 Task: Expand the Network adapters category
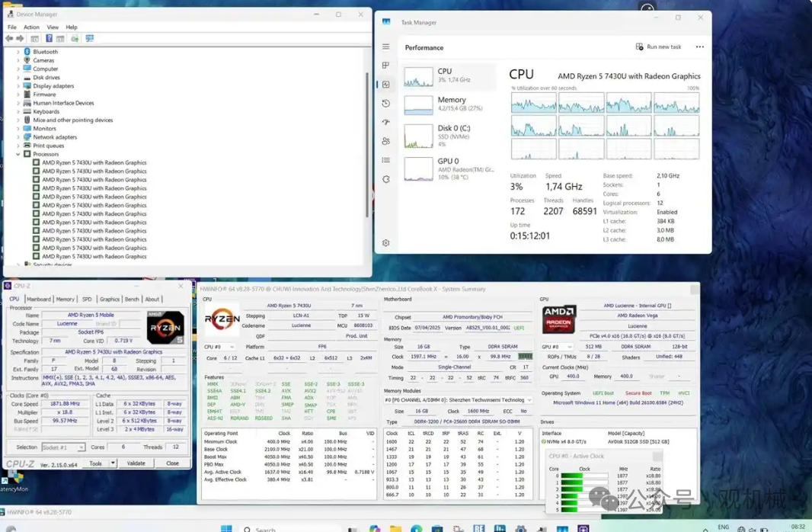point(18,137)
